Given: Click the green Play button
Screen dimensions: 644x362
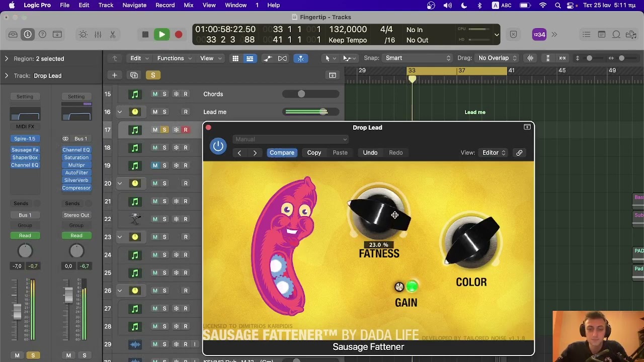Looking at the screenshot, I should pyautogui.click(x=162, y=35).
